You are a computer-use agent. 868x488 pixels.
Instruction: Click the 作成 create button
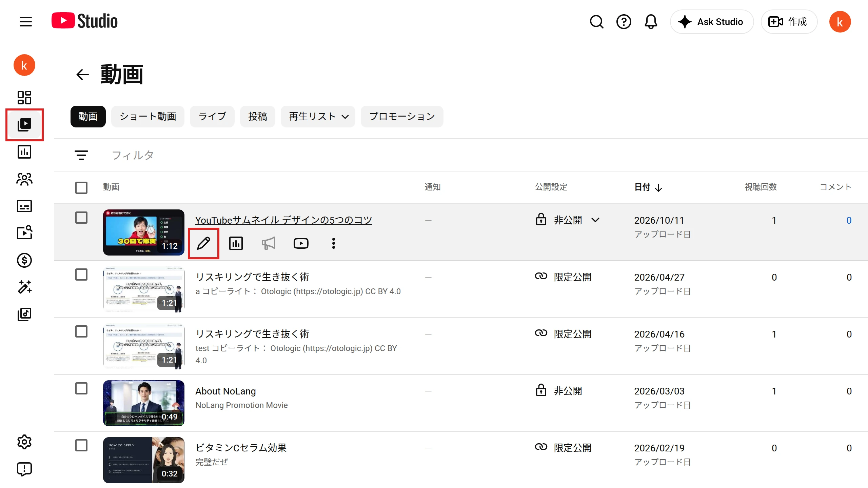789,22
